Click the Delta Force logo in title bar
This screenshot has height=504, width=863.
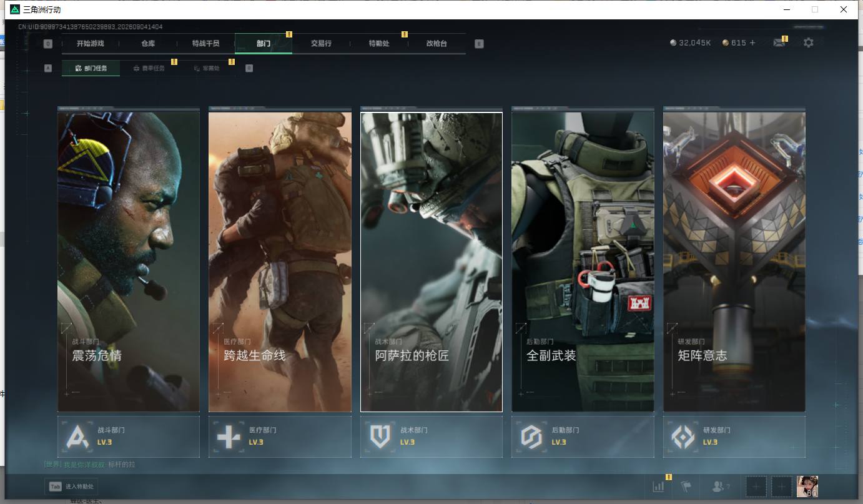point(15,9)
